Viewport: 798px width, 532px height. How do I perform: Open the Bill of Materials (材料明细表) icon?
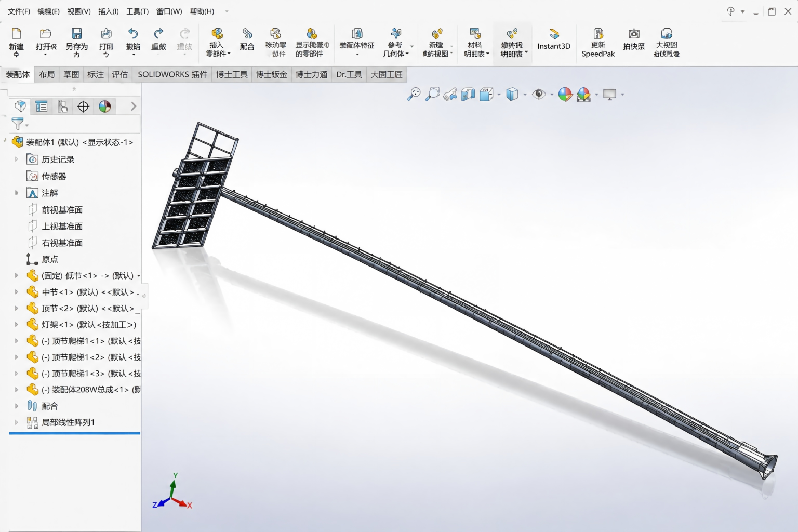[475, 34]
